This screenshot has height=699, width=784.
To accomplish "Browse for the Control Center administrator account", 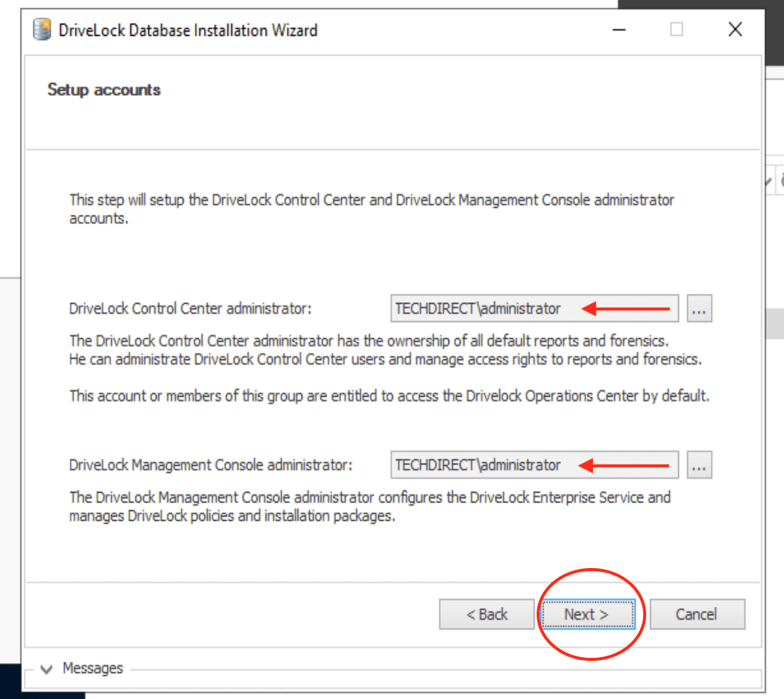I will pos(700,309).
